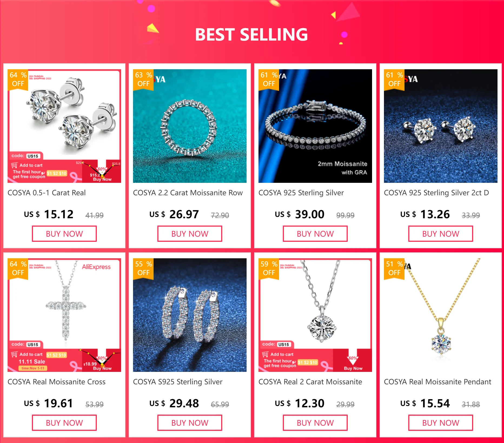504x443 pixels.
Task: Click the 61% OFF badge on bracelet
Action: (269, 80)
